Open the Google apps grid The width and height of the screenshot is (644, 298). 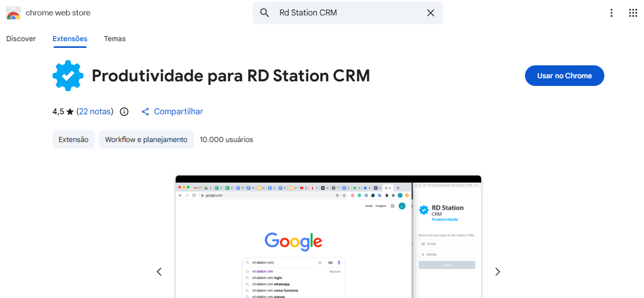pyautogui.click(x=633, y=13)
